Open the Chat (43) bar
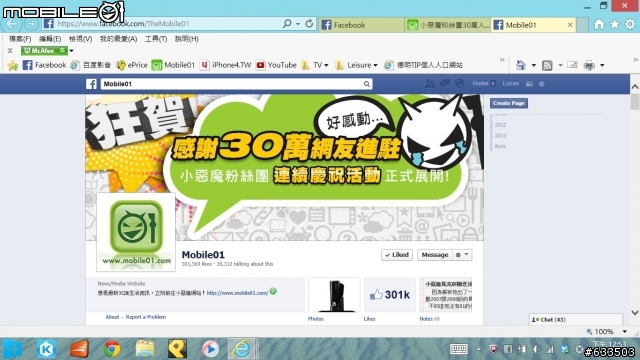640x360 pixels. (x=576, y=320)
